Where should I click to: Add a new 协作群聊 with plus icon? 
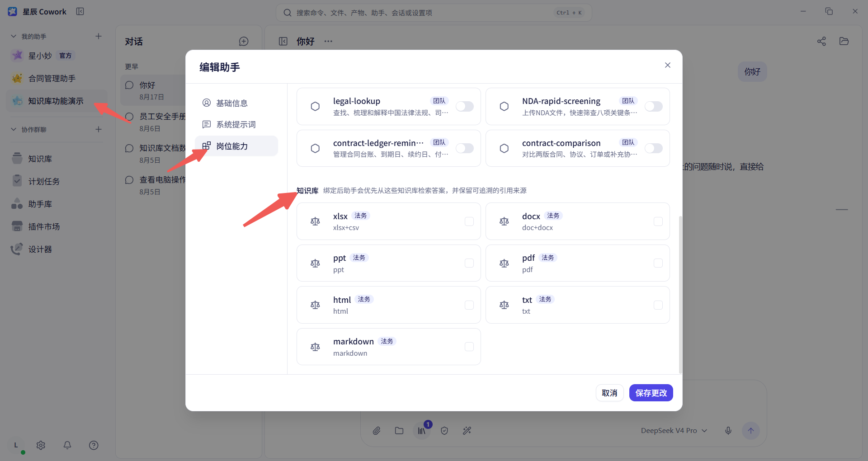[x=99, y=129]
